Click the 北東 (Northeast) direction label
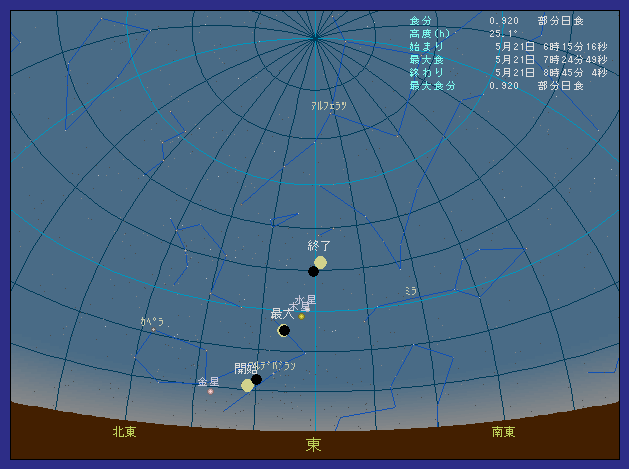The image size is (629, 469). pyautogui.click(x=124, y=432)
